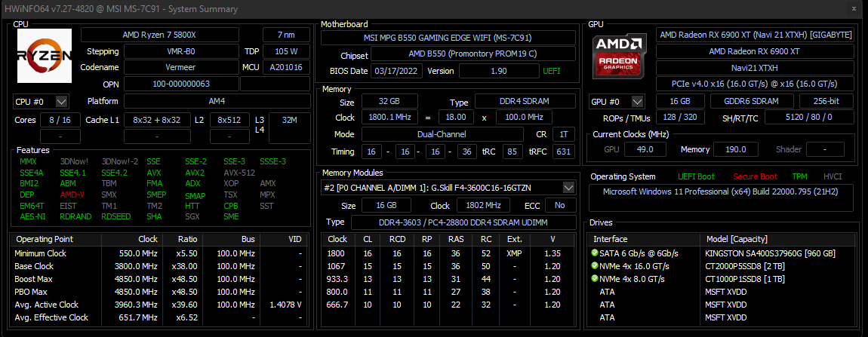Click the AMD B550 chipset field
The width and height of the screenshot is (868, 337).
pos(473,55)
